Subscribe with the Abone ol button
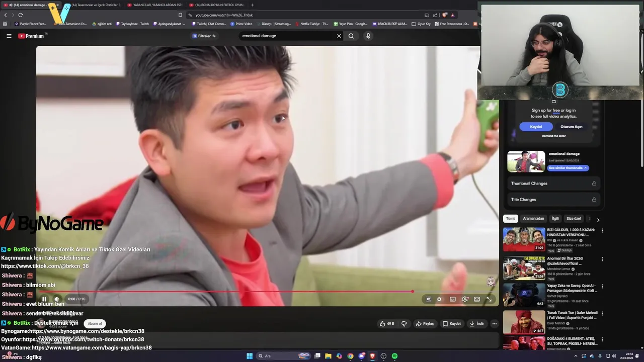This screenshot has height=362, width=644. (95, 324)
